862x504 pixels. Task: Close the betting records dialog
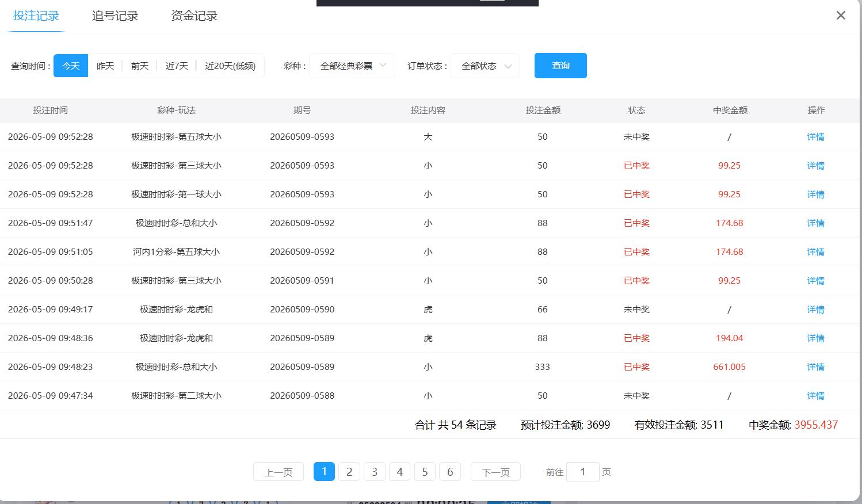[841, 16]
